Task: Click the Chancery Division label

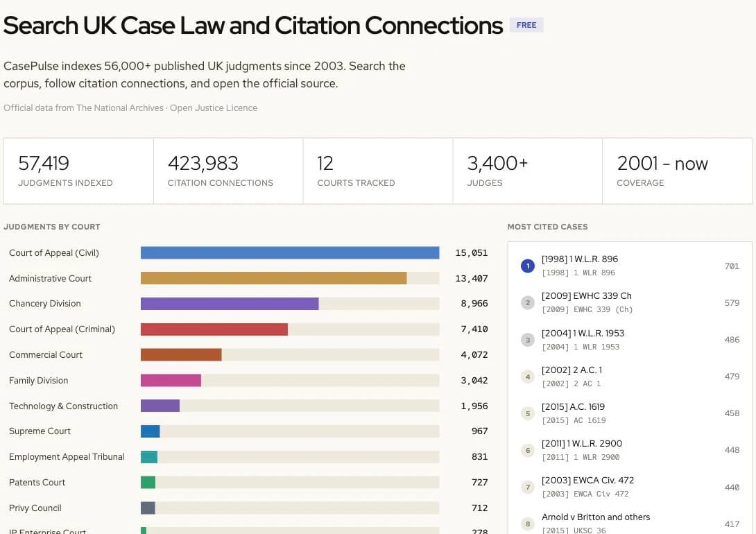Action: (45, 304)
